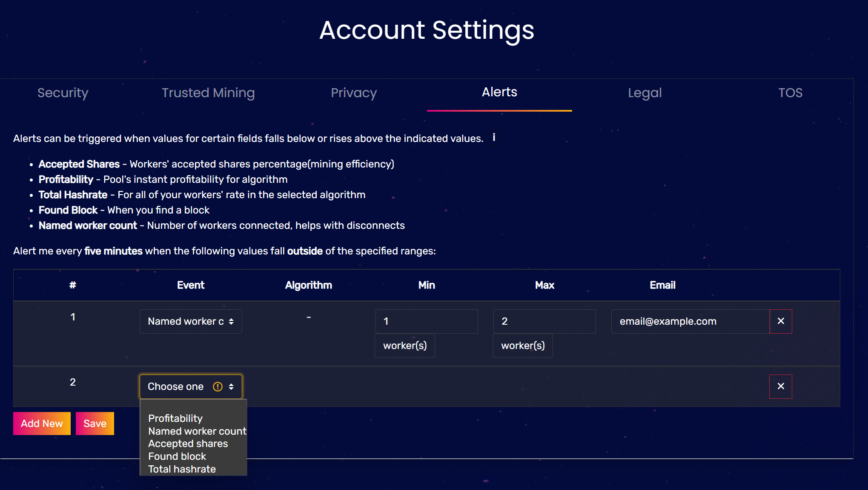This screenshot has width=868, height=490.
Task: Click the Account Settings heading
Action: tap(427, 30)
